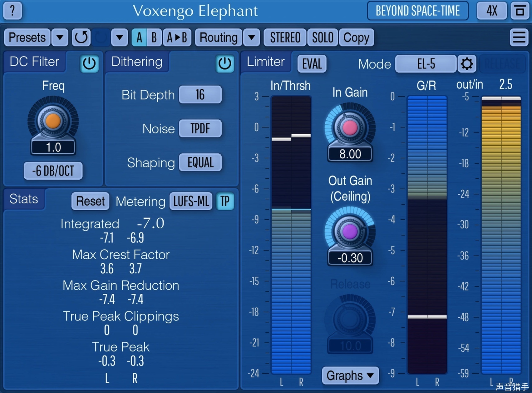Image resolution: width=532 pixels, height=393 pixels.
Task: Expand the Routing dropdown arrow
Action: 252,37
